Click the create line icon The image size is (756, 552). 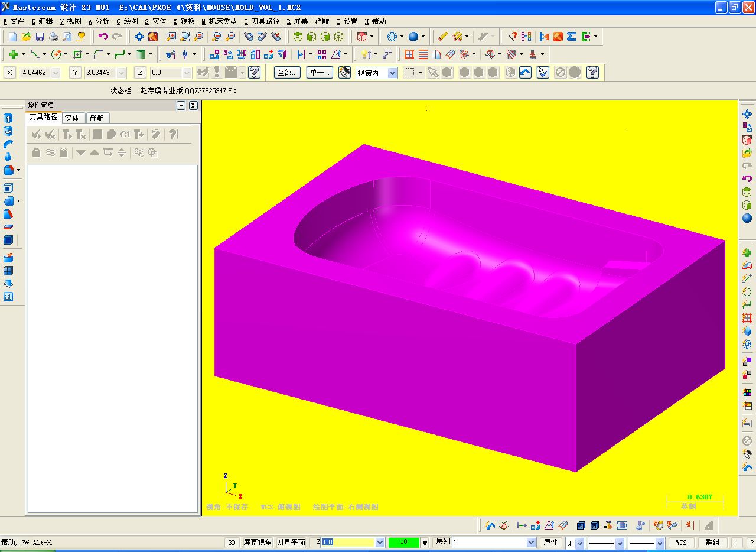[x=35, y=54]
